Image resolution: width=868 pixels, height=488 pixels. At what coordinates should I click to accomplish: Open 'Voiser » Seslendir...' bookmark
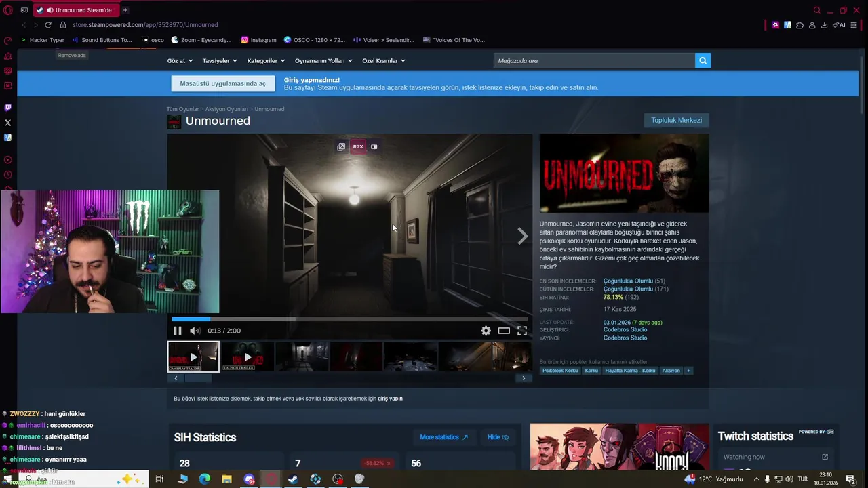pos(383,40)
